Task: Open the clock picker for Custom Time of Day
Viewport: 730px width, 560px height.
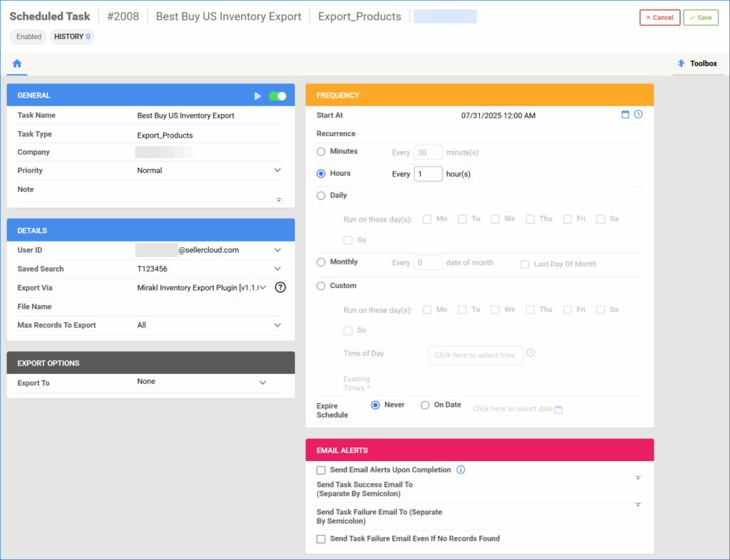Action: pyautogui.click(x=530, y=353)
